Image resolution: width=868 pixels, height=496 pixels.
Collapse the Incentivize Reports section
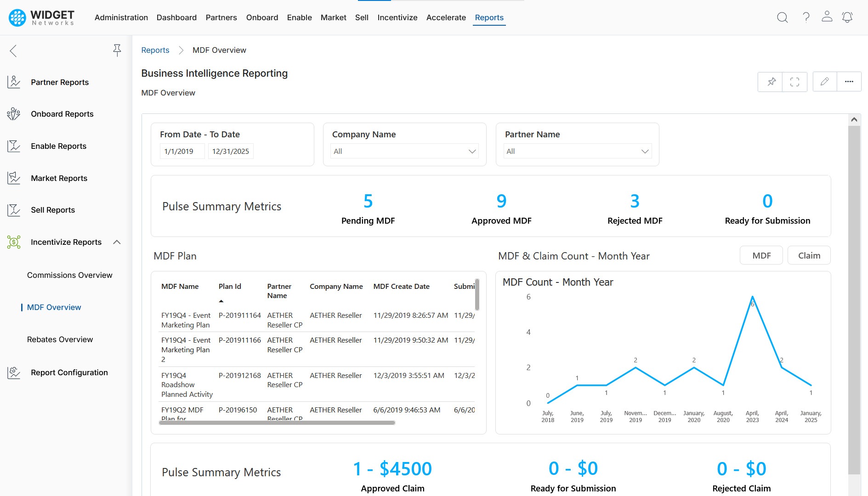117,242
